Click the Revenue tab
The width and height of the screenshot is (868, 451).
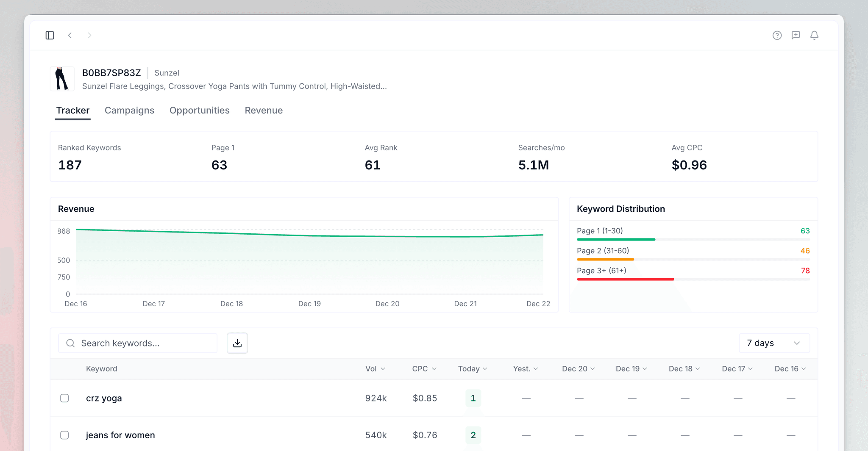(x=264, y=110)
